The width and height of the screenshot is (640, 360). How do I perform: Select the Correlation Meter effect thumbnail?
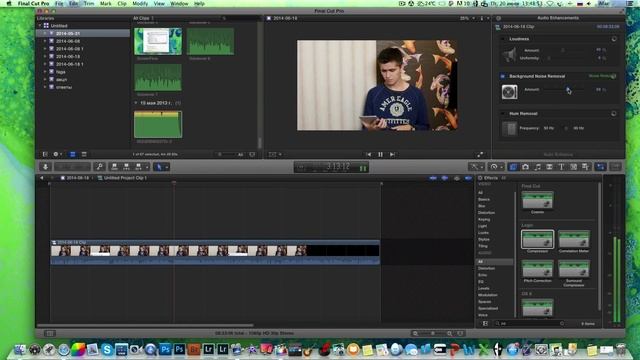click(574, 240)
